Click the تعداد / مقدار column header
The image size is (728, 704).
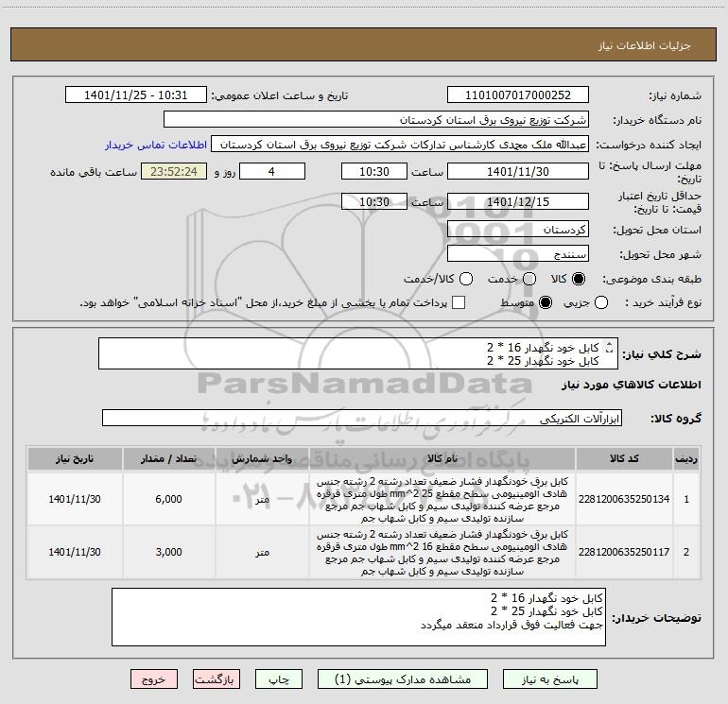pos(169,459)
